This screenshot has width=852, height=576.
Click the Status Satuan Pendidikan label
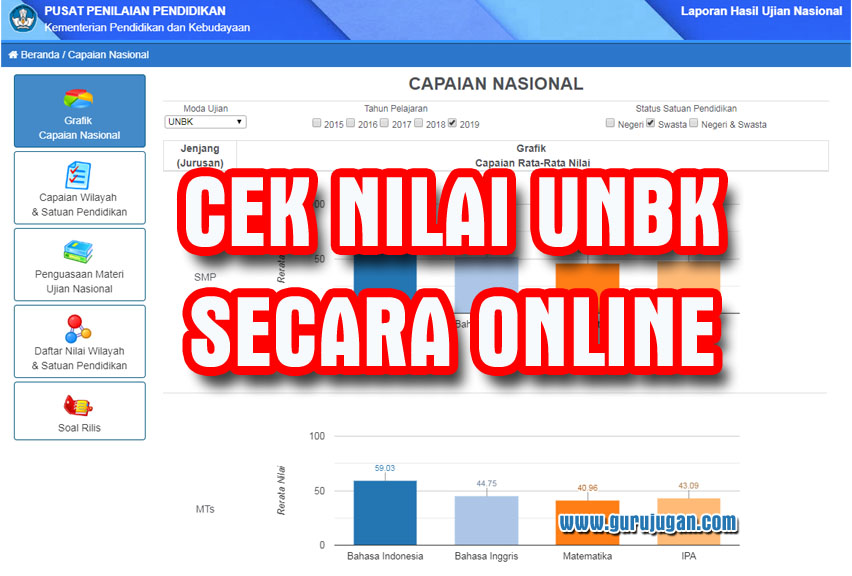(686, 109)
